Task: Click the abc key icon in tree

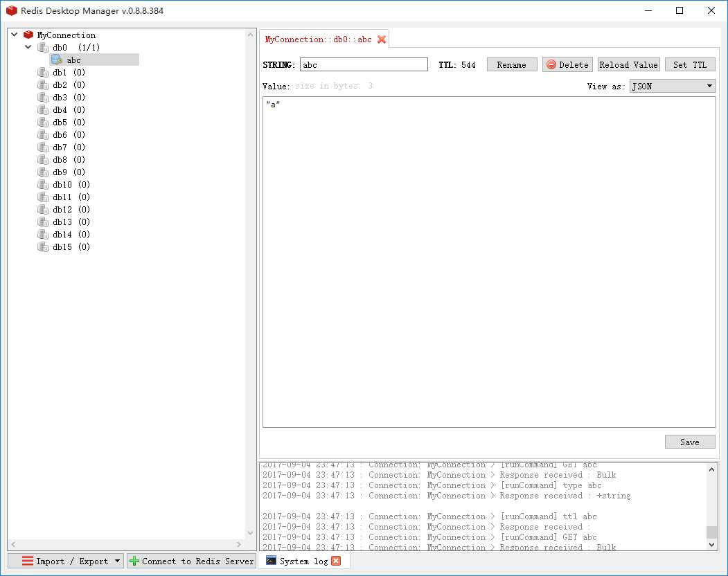Action: pos(57,60)
